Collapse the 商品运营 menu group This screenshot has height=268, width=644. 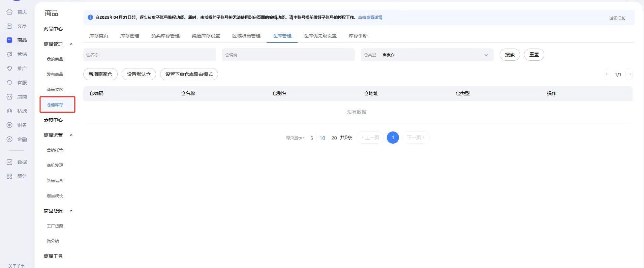(x=71, y=135)
